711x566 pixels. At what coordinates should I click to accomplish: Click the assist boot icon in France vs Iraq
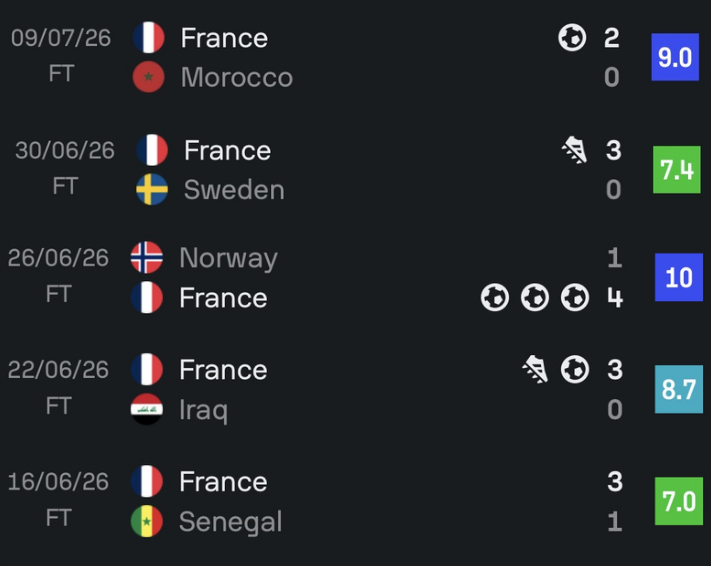coord(536,369)
